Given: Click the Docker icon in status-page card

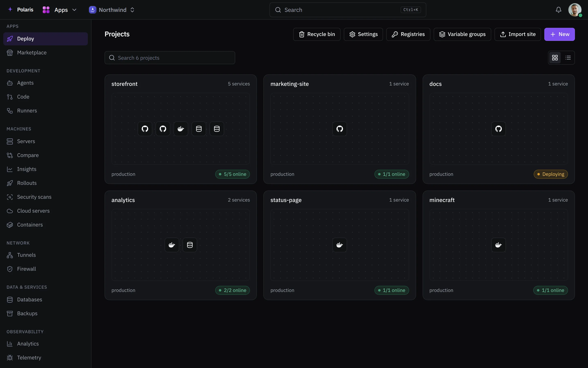Looking at the screenshot, I should (340, 245).
